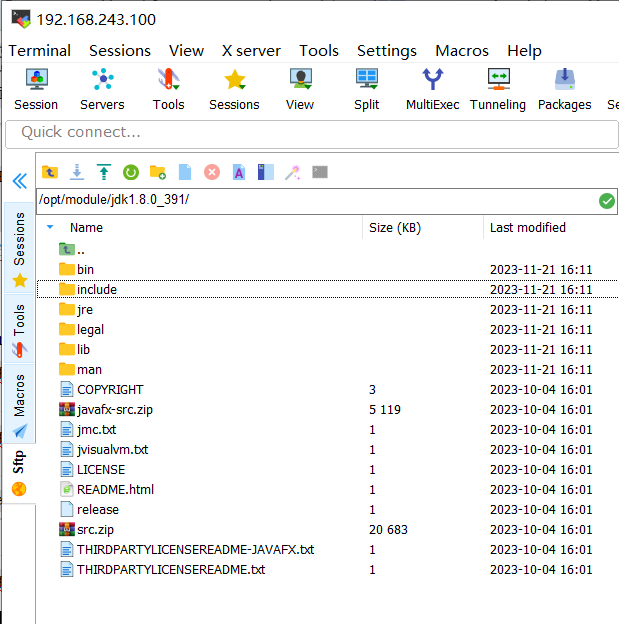This screenshot has width=619, height=624.
Task: Sort files by Last modified column header
Action: pyautogui.click(x=528, y=228)
